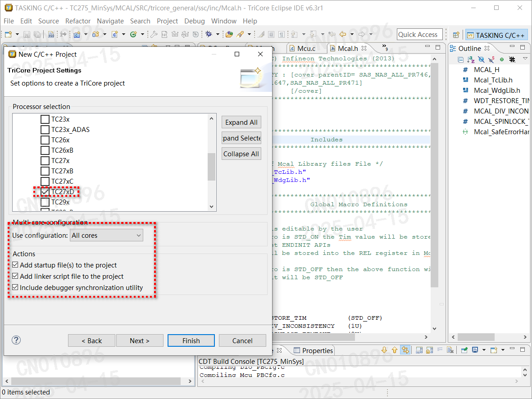Click the build wrench icon in toolbar
Screen dimensions: 532x399
pyautogui.click(x=154, y=34)
